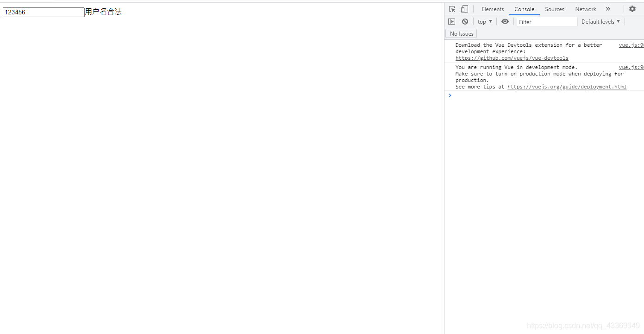Click the 'You are running Vue' message
This screenshot has height=334, width=644.
tap(539, 77)
